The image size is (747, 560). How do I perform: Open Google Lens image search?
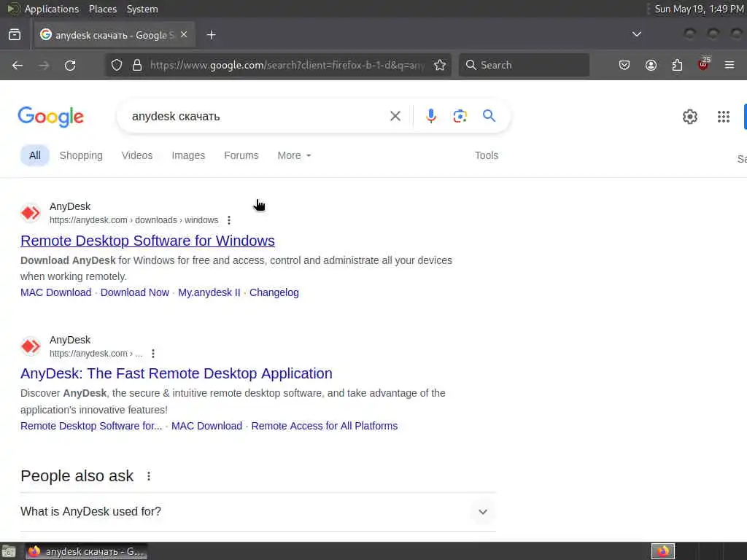point(460,116)
